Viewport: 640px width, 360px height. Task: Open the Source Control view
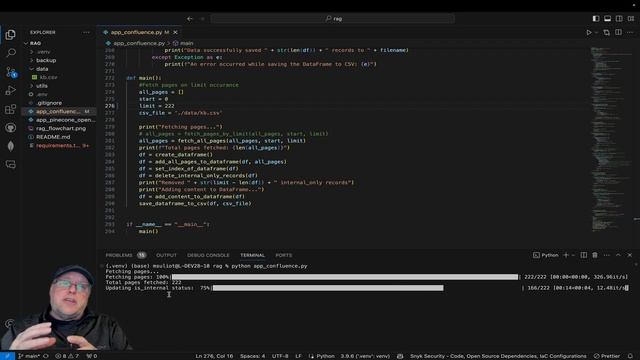11,72
